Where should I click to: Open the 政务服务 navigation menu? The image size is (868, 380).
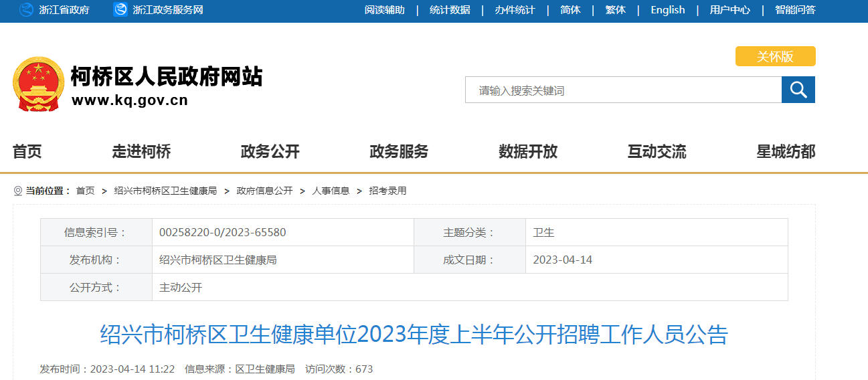click(x=399, y=152)
